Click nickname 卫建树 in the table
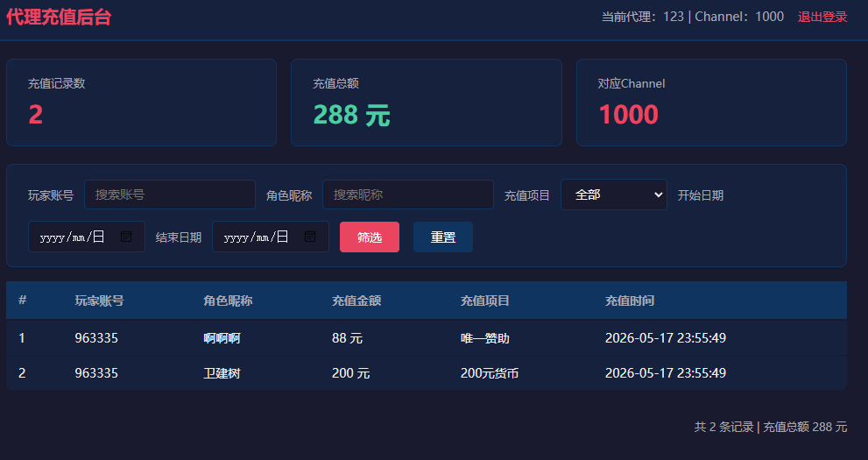This screenshot has height=460, width=868. [x=222, y=373]
